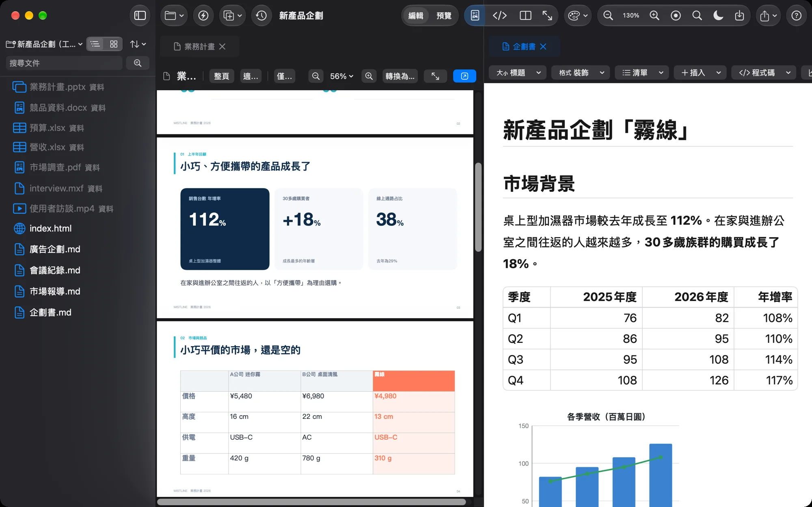The image size is (812, 507).
Task: Toggle the sidebar panel icon
Action: [x=140, y=15]
